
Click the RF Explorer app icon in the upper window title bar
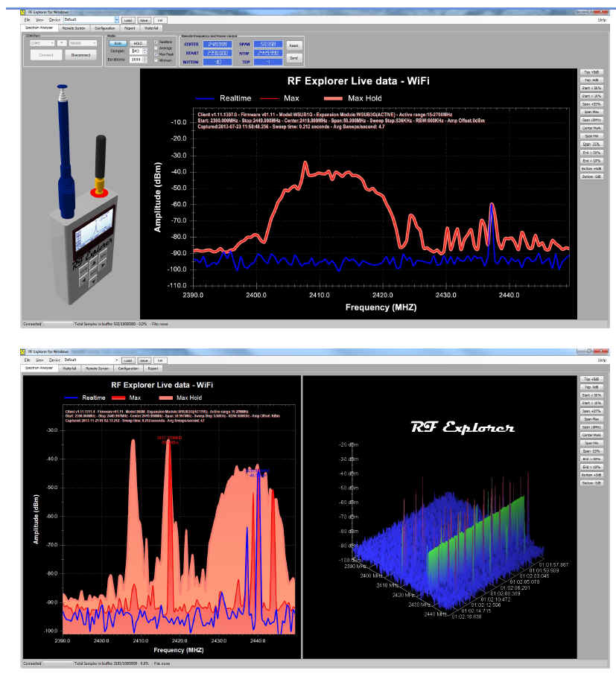pyautogui.click(x=22, y=12)
